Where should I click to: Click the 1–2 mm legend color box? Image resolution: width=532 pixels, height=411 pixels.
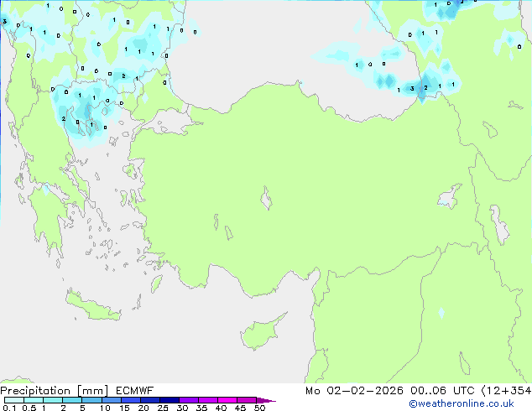point(53,400)
